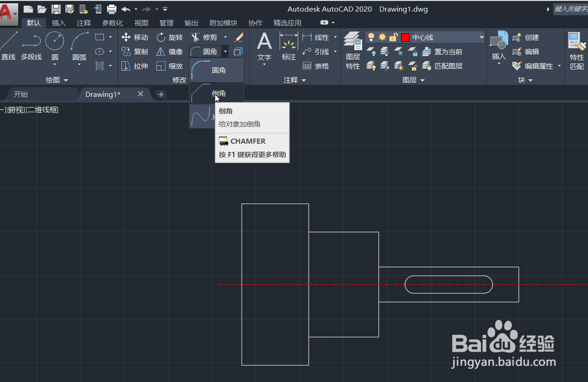Viewport: 588px width, 382px height.
Task: Choose 倒角 from the flyout menu
Action: pos(217,93)
